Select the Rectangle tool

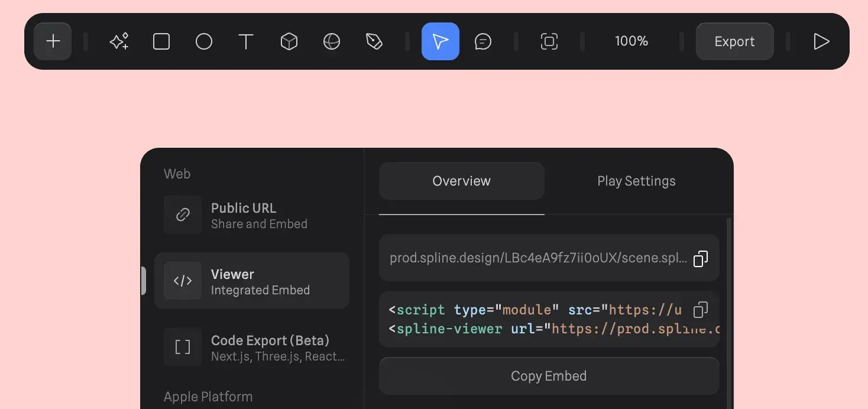point(161,41)
